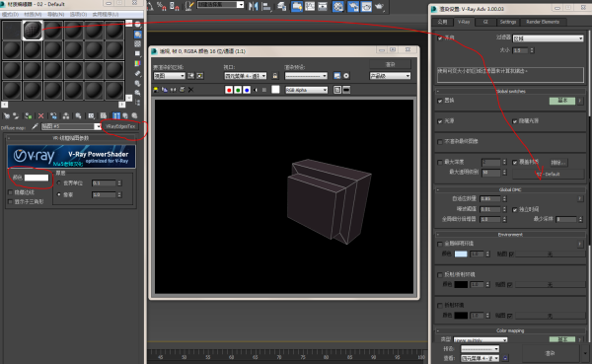Click the teapot Render Production icon
The height and width of the screenshot is (364, 592).
379,7
